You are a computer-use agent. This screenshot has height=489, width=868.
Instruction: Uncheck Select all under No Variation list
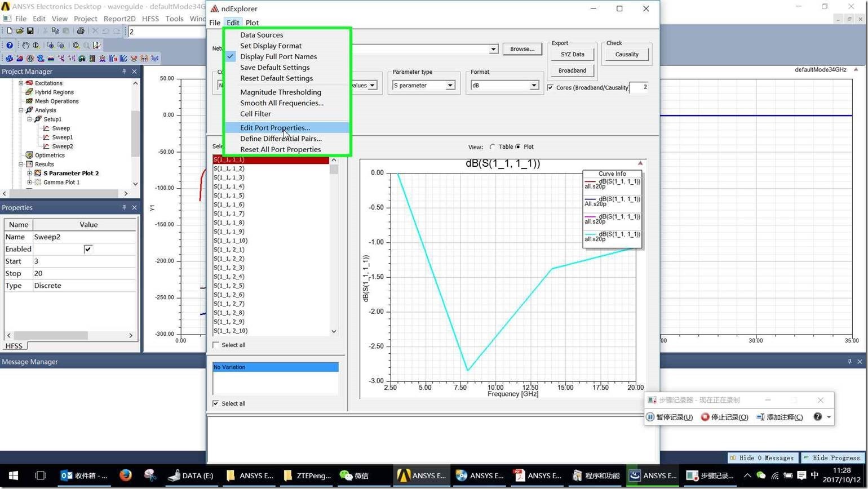point(216,403)
